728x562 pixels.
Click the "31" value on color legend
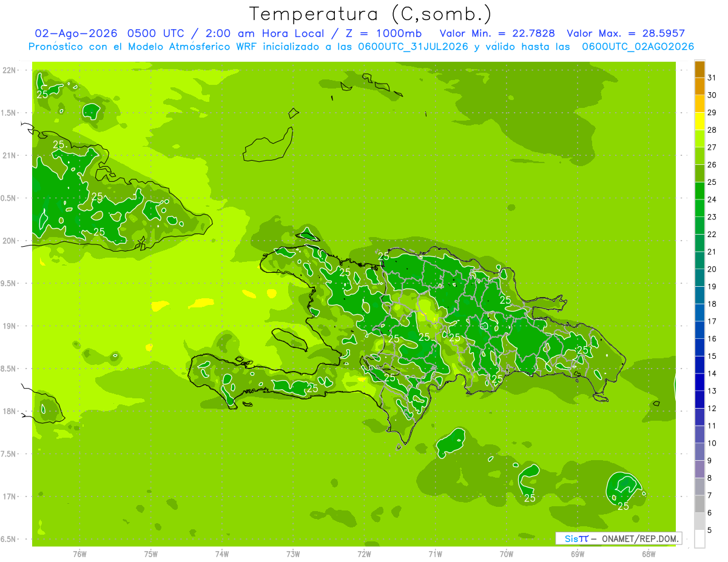pos(712,78)
